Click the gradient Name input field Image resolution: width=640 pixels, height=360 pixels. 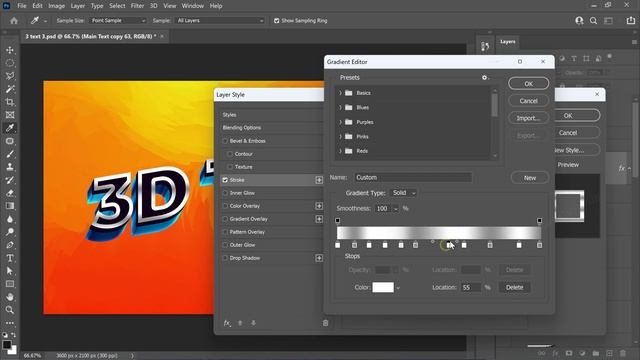413,178
